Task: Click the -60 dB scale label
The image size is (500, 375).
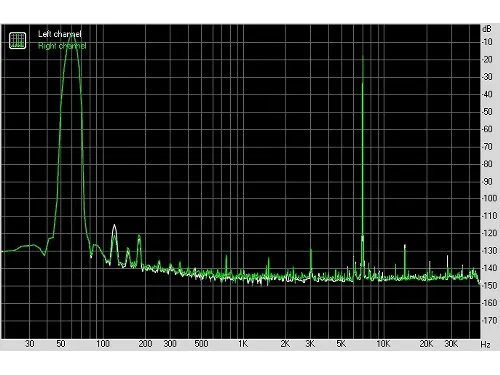Action: (487, 129)
